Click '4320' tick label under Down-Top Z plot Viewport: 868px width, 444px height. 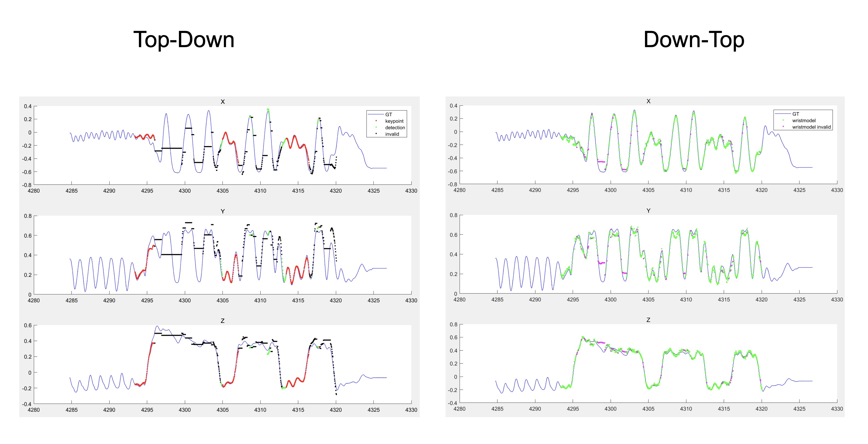[x=761, y=409]
